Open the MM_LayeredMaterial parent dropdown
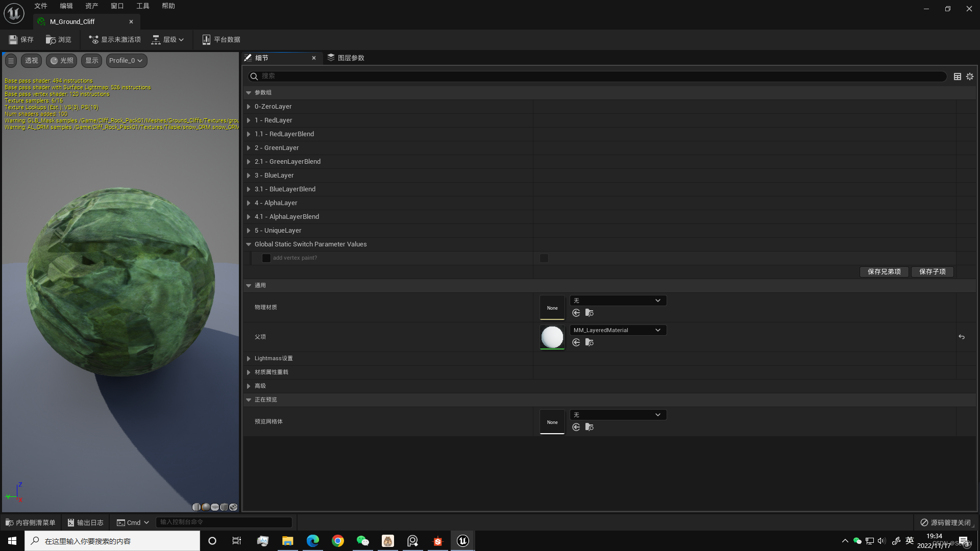Image resolution: width=980 pixels, height=551 pixels. pyautogui.click(x=618, y=330)
